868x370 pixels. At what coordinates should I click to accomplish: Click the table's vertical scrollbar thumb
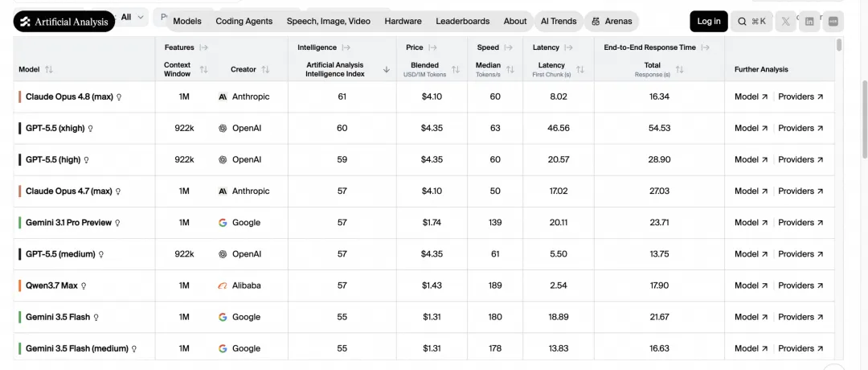(x=839, y=45)
